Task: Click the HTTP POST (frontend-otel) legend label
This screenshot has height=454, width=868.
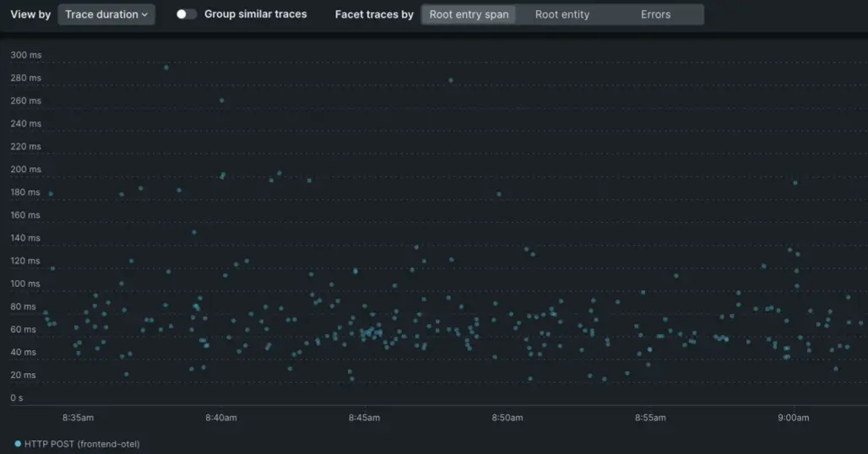Action: click(x=82, y=444)
